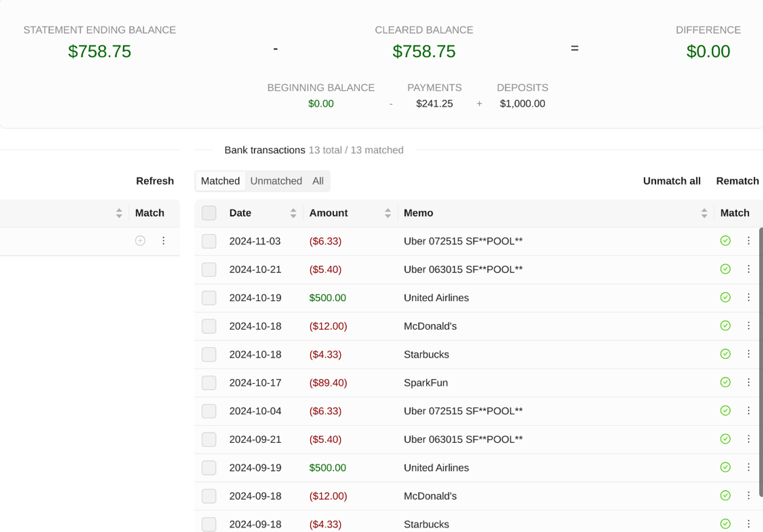Click the deposits $1,000.00 value
Viewport: 763px width, 532px height.
click(x=522, y=103)
